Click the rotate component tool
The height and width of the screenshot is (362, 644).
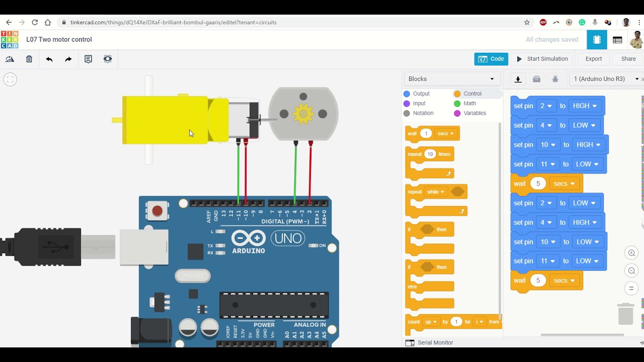pos(10,59)
